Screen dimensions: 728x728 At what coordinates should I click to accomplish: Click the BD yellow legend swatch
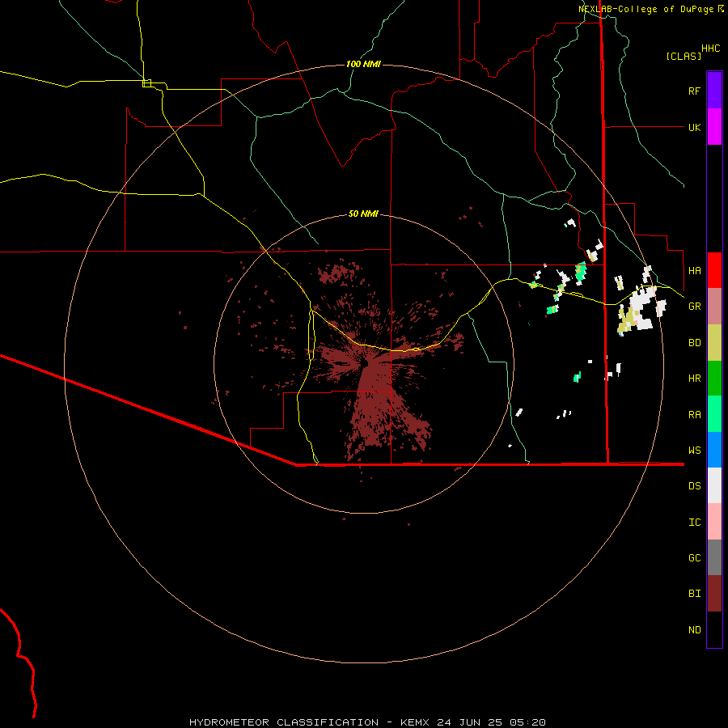tap(714, 343)
